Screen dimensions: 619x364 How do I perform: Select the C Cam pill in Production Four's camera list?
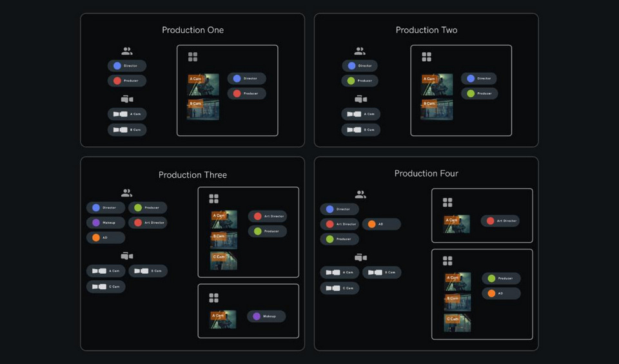339,288
